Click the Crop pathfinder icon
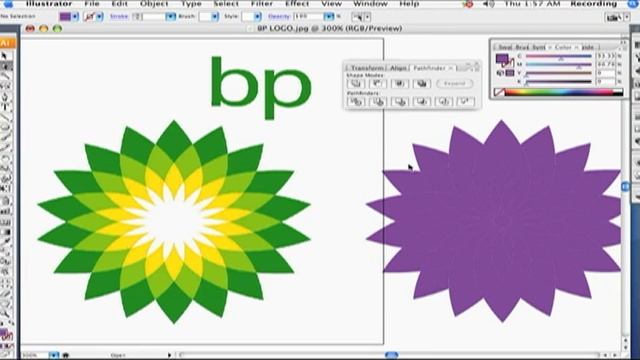 [422, 102]
